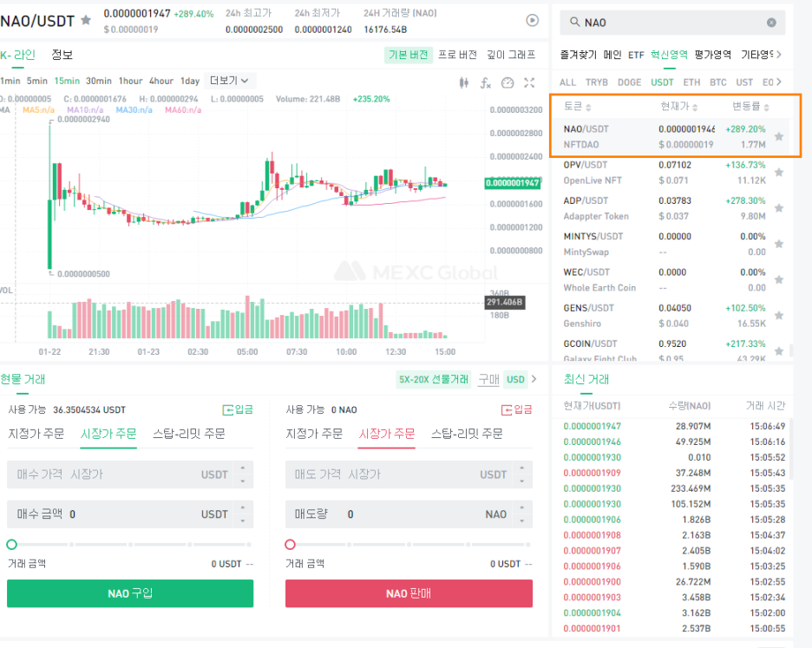Click the red sell percentage slider handle
The height and width of the screenshot is (648, 812).
point(290,545)
